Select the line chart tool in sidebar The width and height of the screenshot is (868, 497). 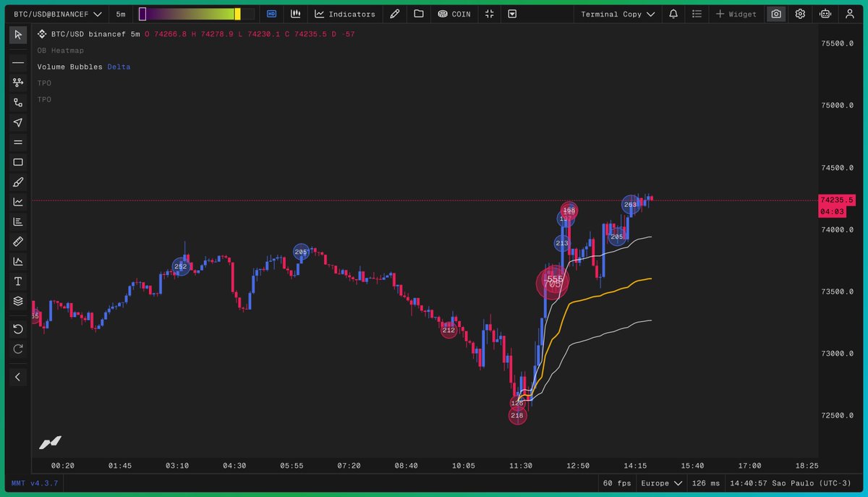pyautogui.click(x=18, y=202)
